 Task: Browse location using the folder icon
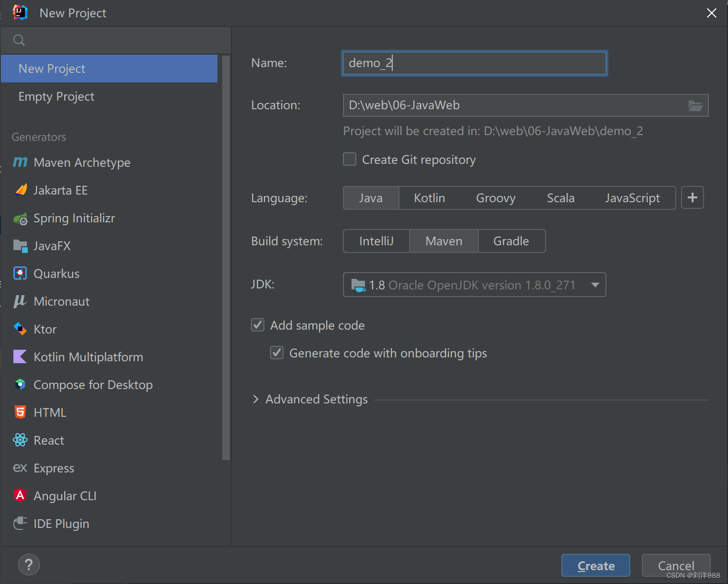pos(695,105)
